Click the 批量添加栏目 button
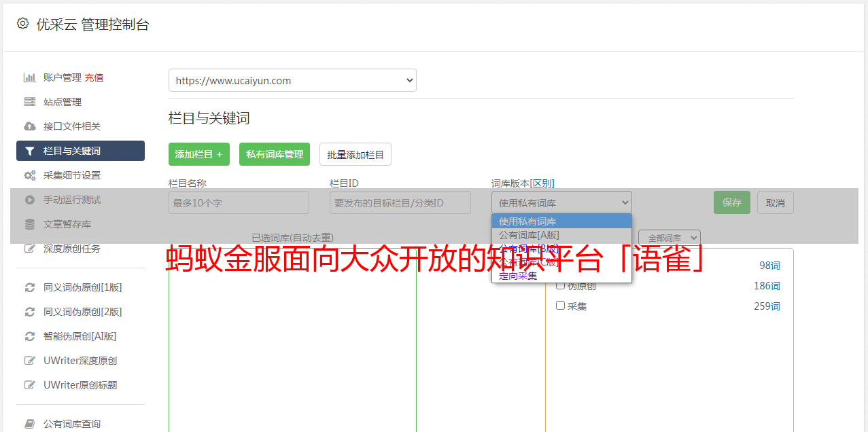 pyautogui.click(x=355, y=154)
